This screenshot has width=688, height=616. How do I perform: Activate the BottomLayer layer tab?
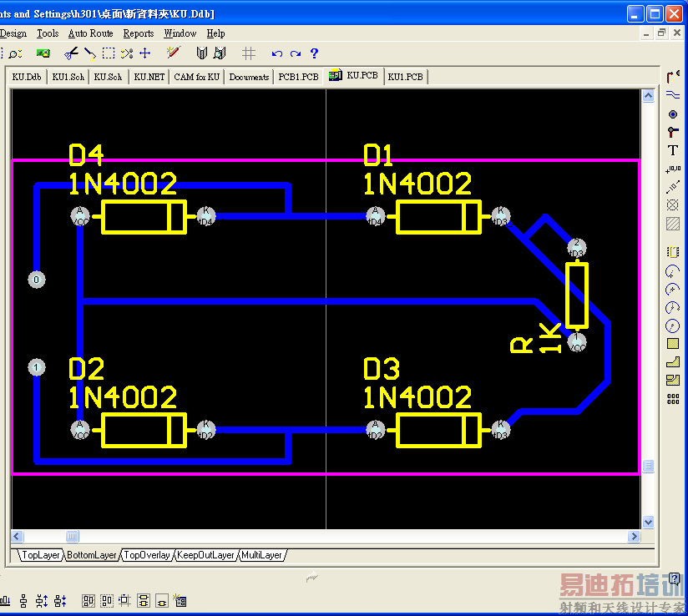point(92,555)
